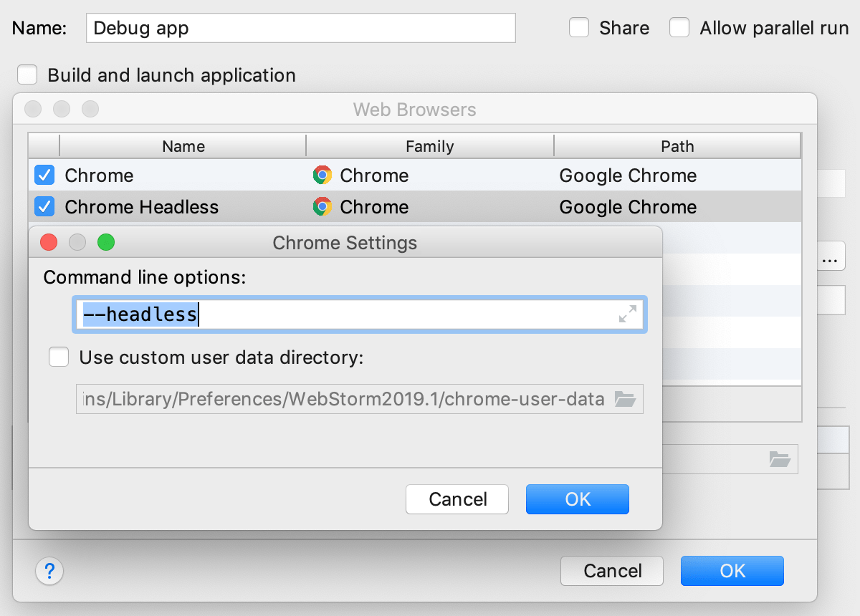Click the green zoom button on Chrome Settings
860x616 pixels.
pyautogui.click(x=106, y=242)
